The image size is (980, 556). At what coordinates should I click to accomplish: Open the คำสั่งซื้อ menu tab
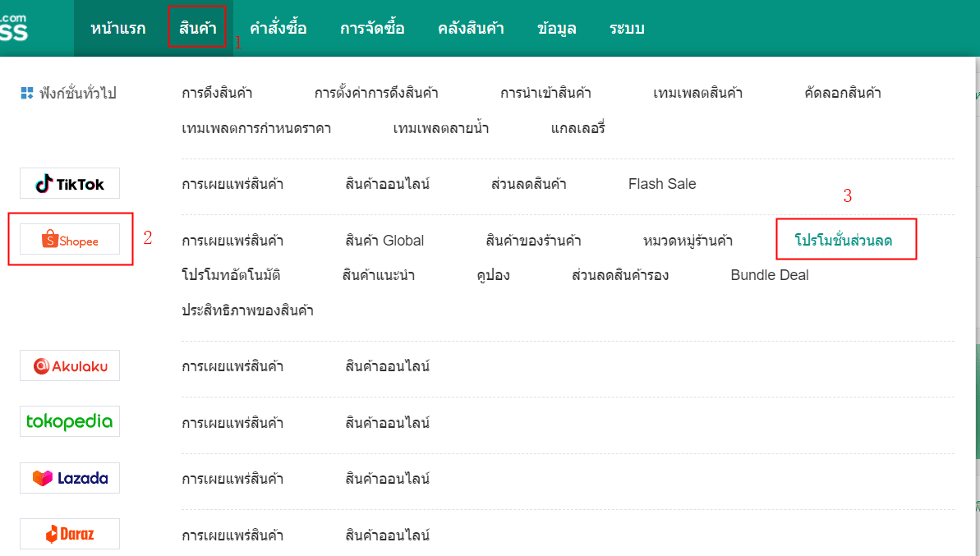tap(278, 28)
